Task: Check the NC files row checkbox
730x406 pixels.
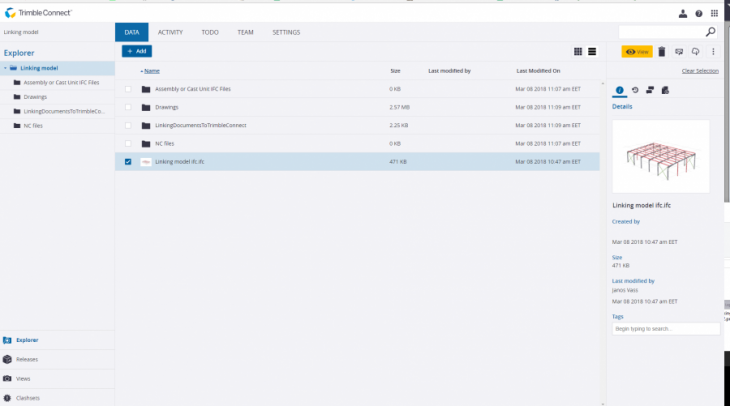Action: (128, 143)
